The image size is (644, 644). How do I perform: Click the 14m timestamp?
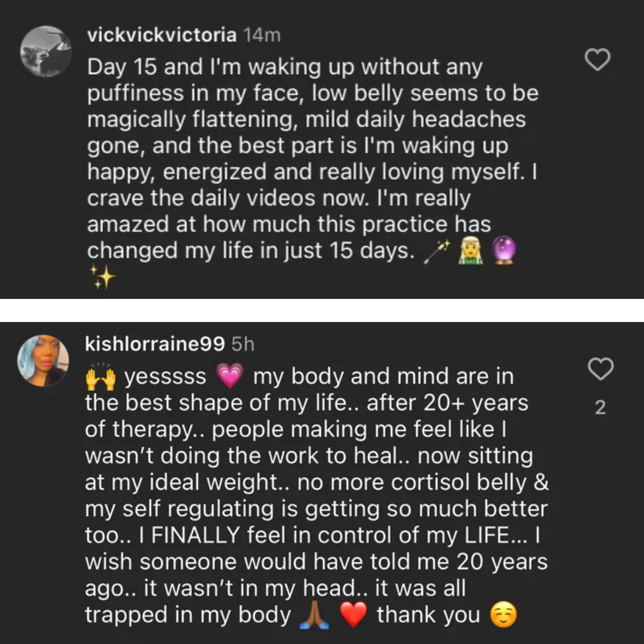point(262,35)
